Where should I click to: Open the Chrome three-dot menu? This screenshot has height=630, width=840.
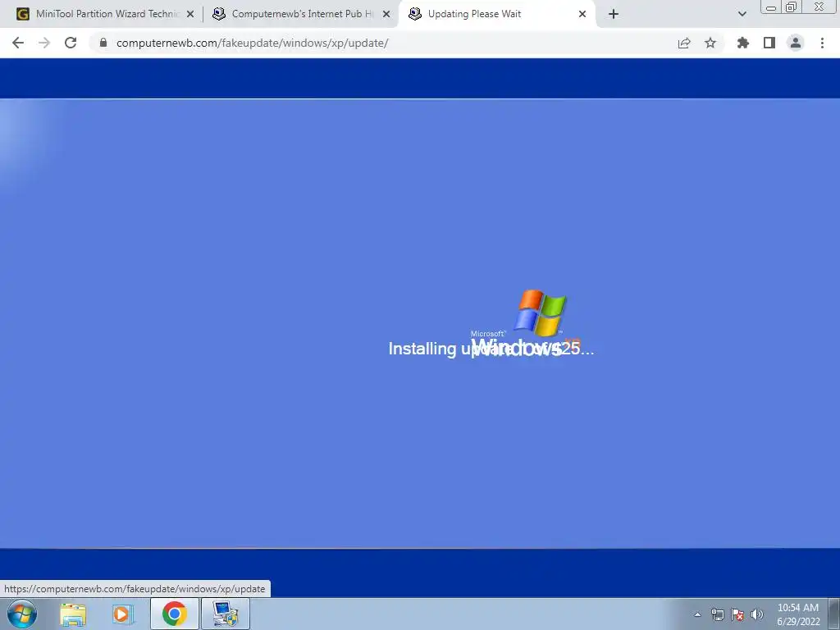tap(822, 43)
